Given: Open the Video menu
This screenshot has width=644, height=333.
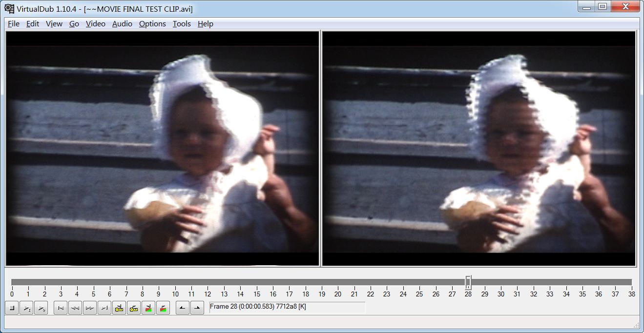Looking at the screenshot, I should tap(96, 23).
